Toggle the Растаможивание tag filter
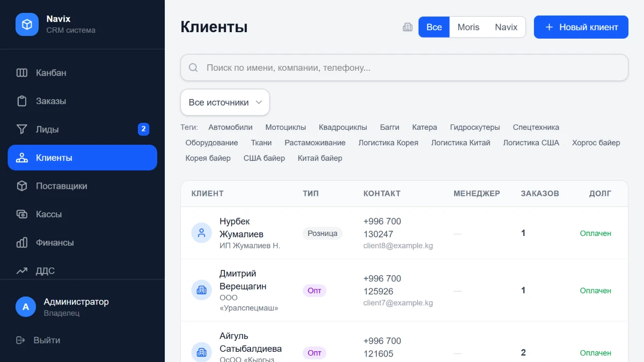Image resolution: width=644 pixels, height=362 pixels. click(315, 143)
